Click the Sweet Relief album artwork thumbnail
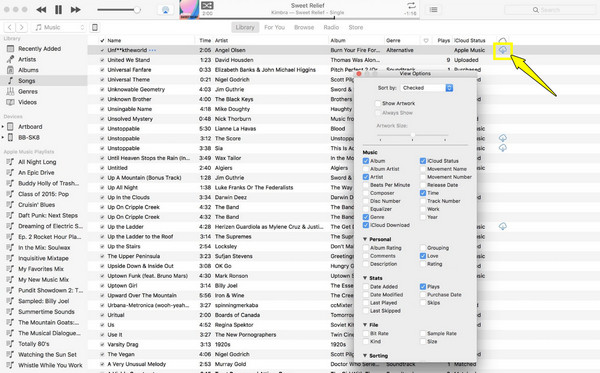The height and width of the screenshot is (373, 600). [x=189, y=10]
